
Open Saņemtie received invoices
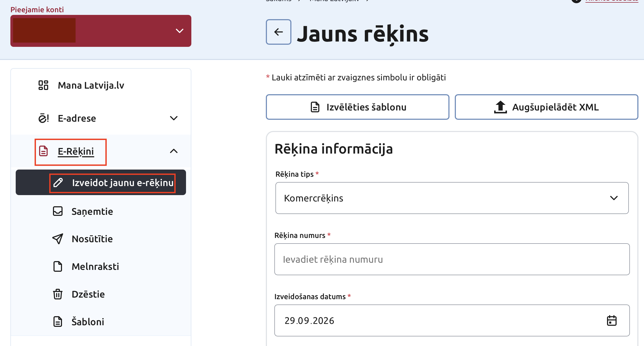click(92, 212)
